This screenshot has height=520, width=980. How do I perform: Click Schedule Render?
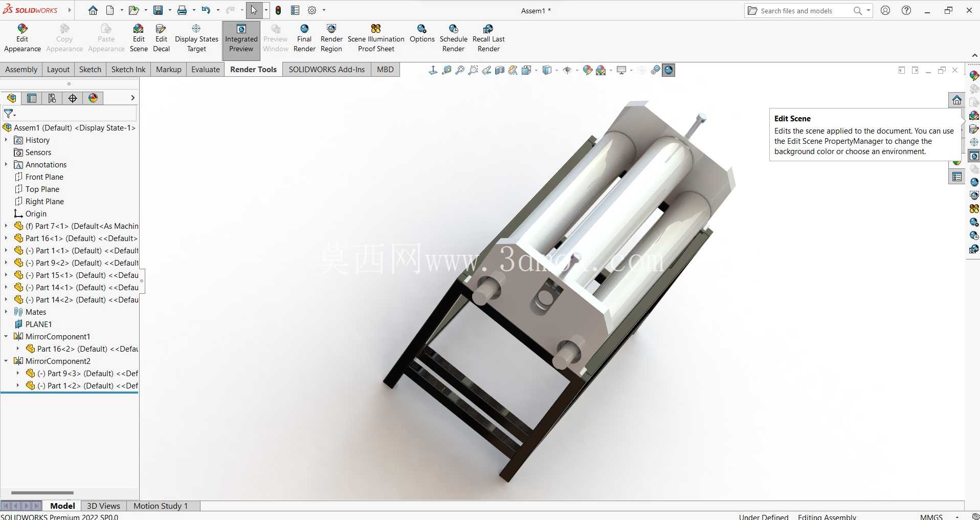pyautogui.click(x=454, y=38)
